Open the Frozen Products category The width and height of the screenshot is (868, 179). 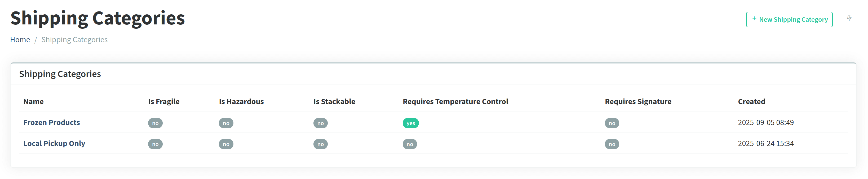coord(52,123)
